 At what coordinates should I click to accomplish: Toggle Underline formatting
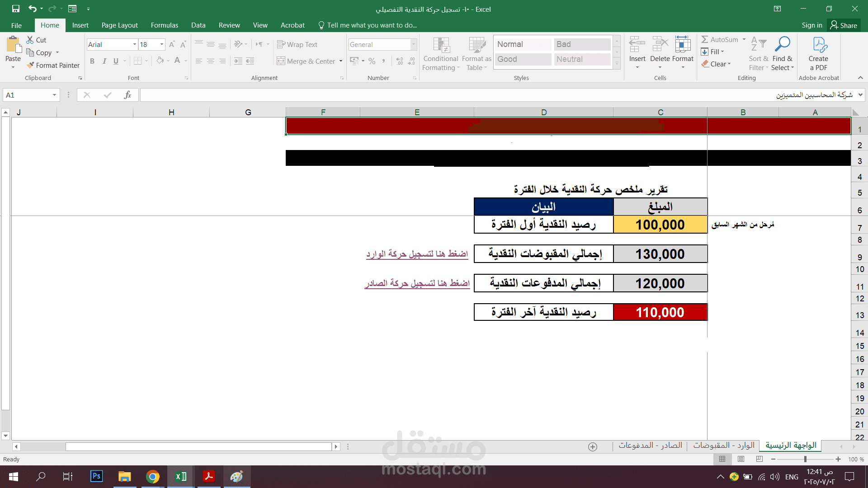(116, 61)
